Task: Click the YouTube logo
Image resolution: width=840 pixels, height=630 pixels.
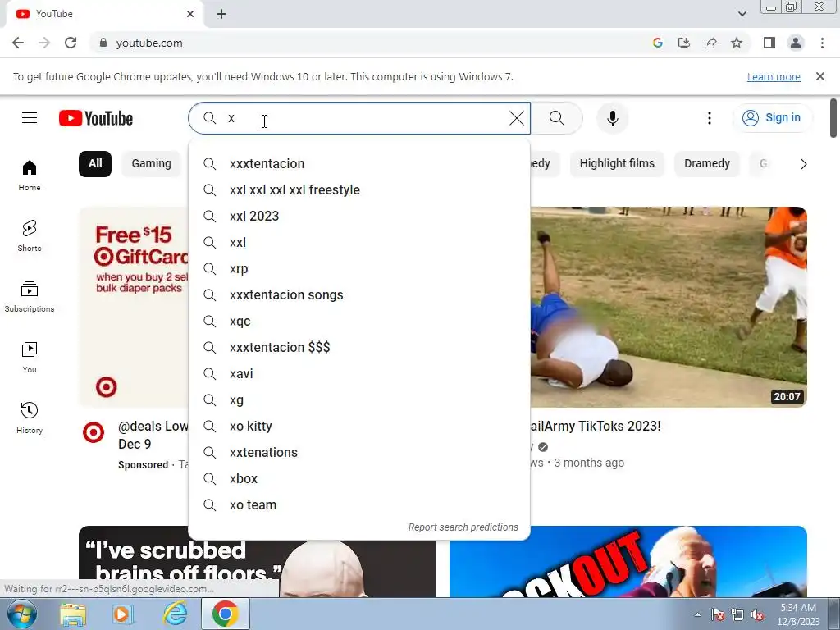Action: [x=96, y=118]
